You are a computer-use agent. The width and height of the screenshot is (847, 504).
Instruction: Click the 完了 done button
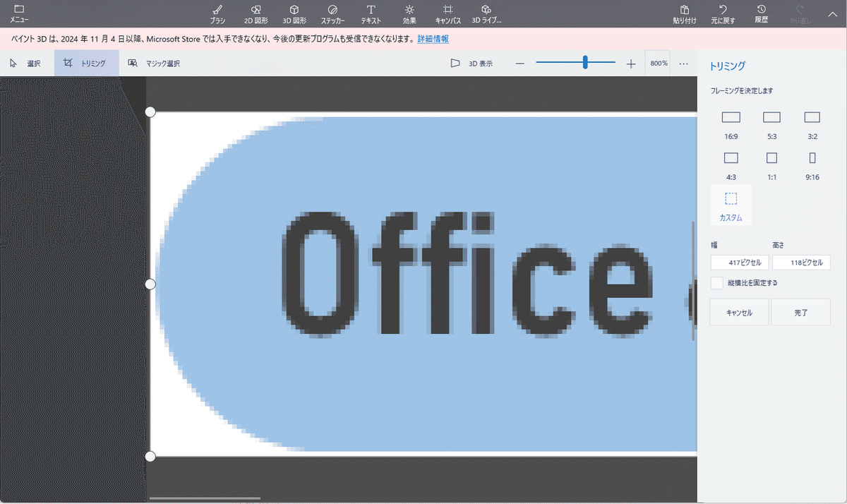point(800,312)
